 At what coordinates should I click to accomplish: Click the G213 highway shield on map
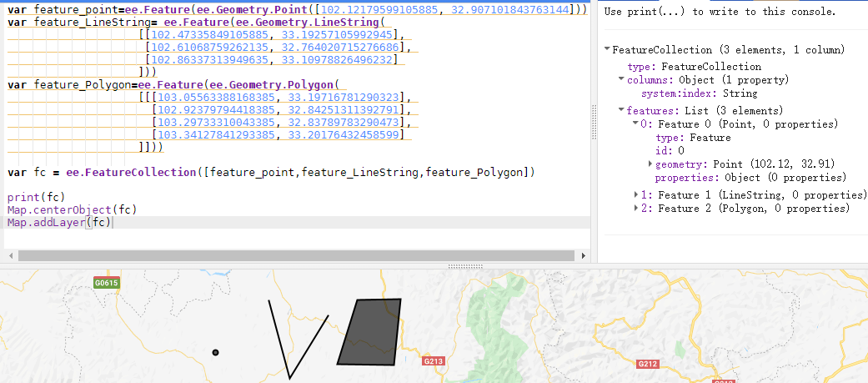coord(433,361)
